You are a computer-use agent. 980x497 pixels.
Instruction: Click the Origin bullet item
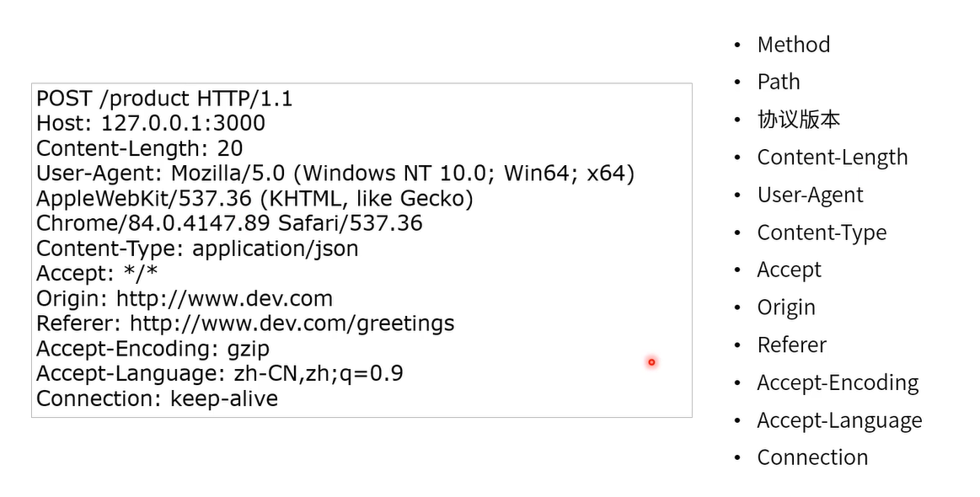786,307
